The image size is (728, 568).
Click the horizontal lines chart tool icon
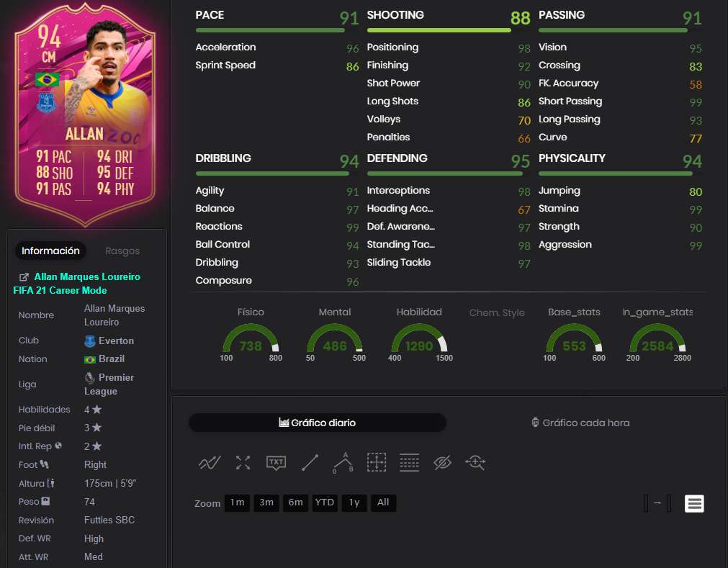pos(410,463)
